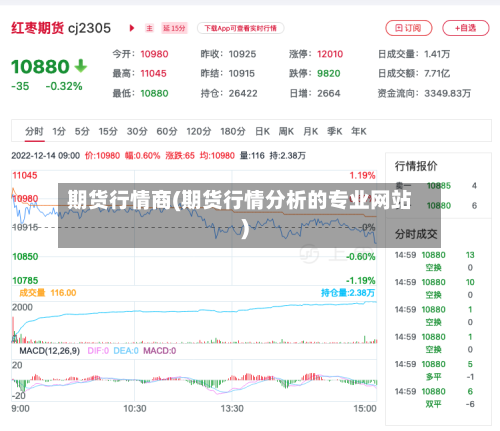Click the 多平 trade type label
Viewport: 500px width, 431px height.
(x=433, y=377)
